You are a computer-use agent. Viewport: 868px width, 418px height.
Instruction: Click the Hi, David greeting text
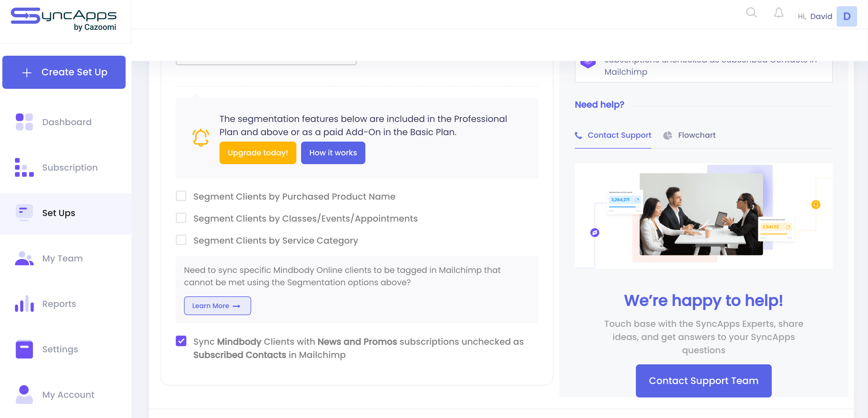[x=815, y=16]
